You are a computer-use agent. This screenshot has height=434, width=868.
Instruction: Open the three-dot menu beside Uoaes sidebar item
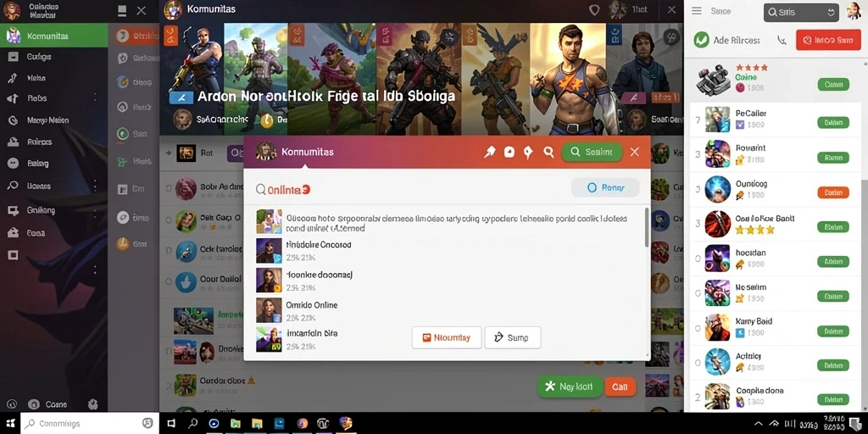(95, 186)
